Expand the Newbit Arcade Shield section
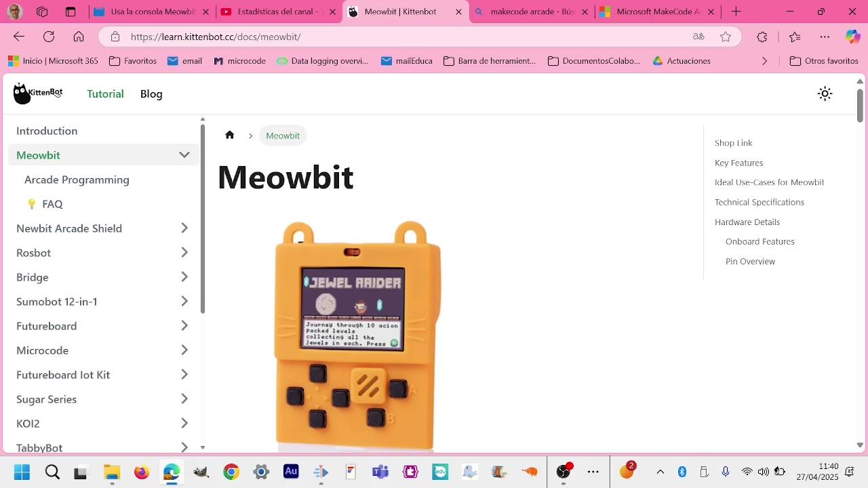This screenshot has width=868, height=488. coord(184,228)
